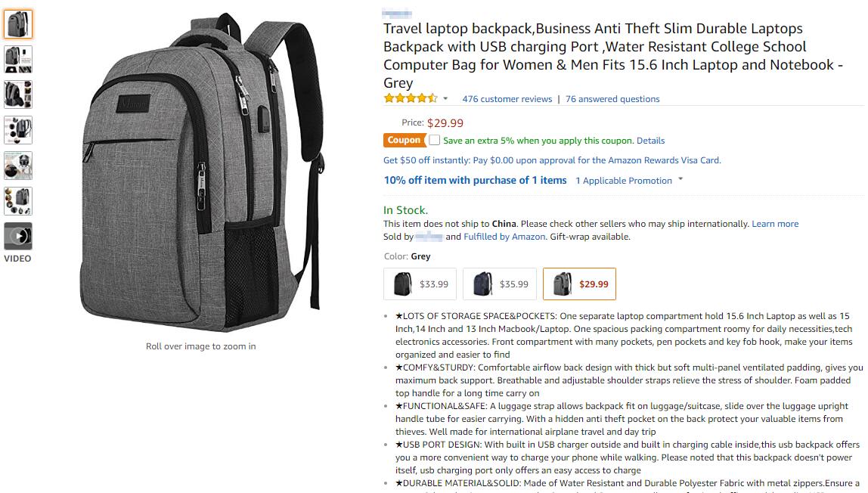Screen dimensions: 868x493
Task: Expand the 1 Applicable Promotion dropdown
Action: [629, 181]
